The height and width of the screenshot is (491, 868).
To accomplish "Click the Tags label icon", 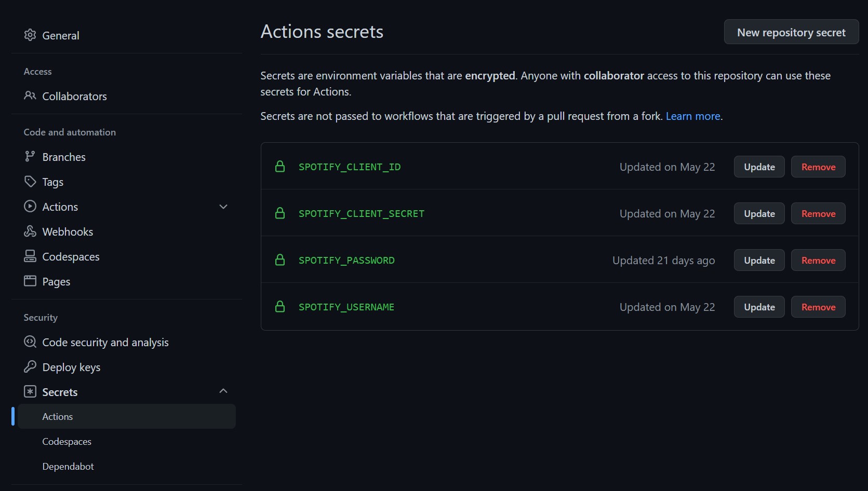I will pyautogui.click(x=30, y=182).
